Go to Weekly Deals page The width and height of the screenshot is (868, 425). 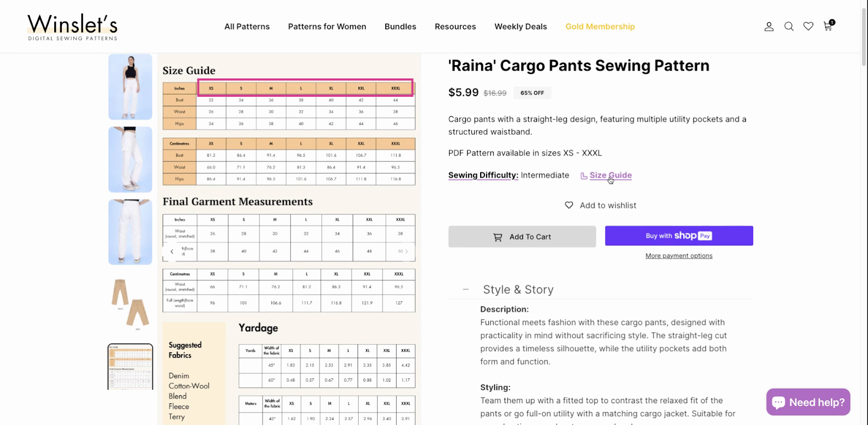click(x=521, y=27)
